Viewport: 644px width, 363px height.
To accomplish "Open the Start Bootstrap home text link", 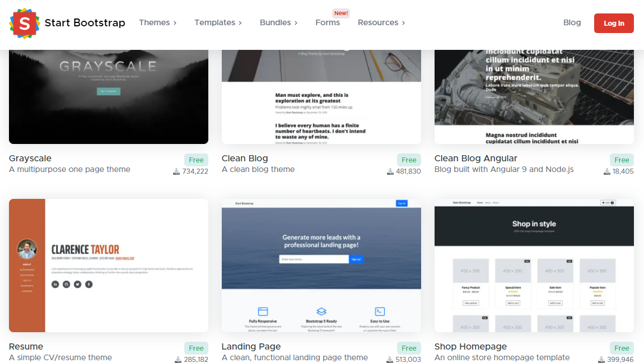I will coord(85,22).
